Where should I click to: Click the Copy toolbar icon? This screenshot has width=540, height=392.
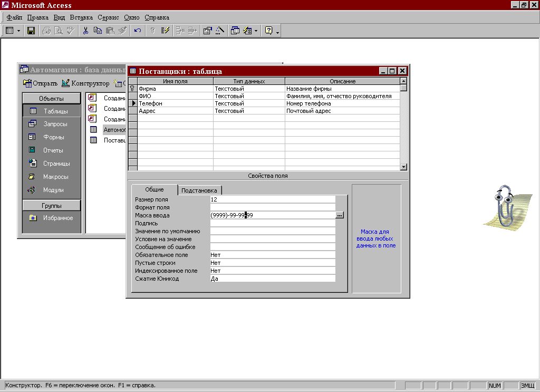point(98,31)
